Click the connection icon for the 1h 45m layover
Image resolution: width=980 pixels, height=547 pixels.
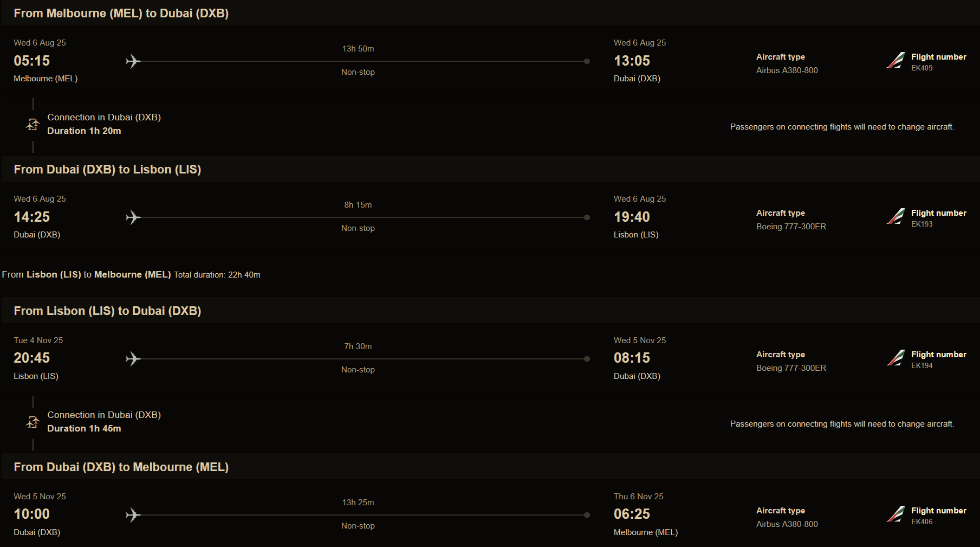(x=33, y=422)
